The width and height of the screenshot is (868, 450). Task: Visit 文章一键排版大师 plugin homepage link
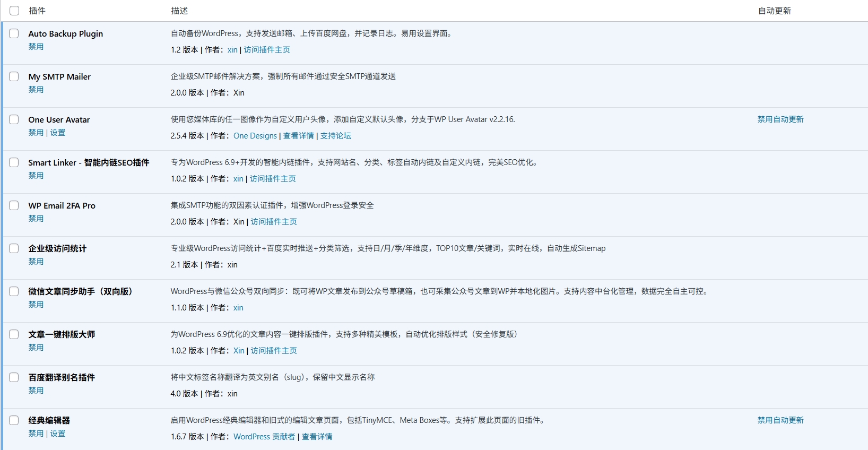point(274,351)
